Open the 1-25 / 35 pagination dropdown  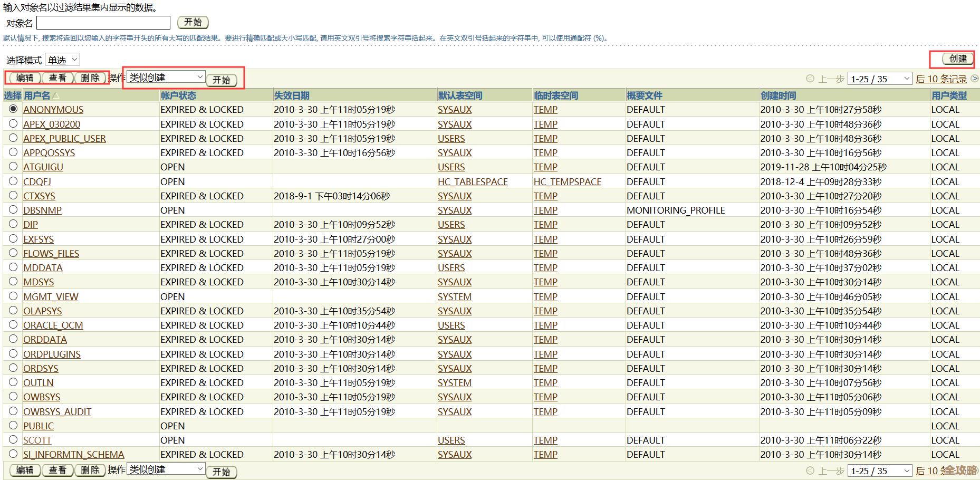(x=879, y=78)
